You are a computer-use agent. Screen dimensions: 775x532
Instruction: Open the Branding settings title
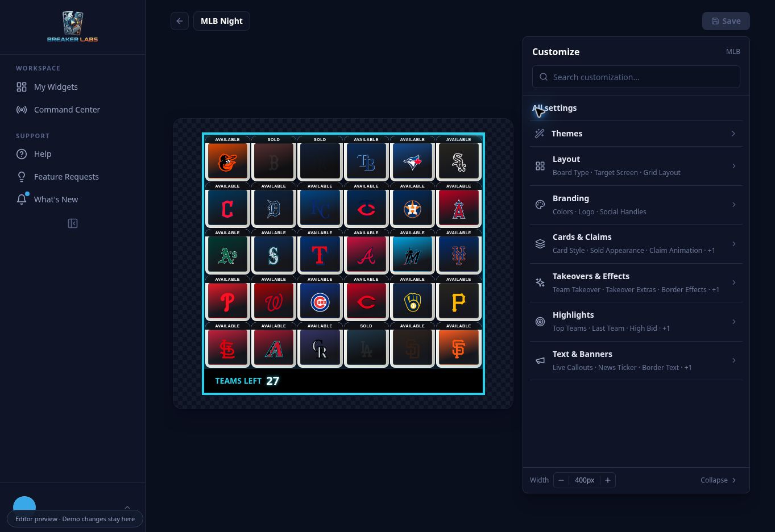[571, 198]
